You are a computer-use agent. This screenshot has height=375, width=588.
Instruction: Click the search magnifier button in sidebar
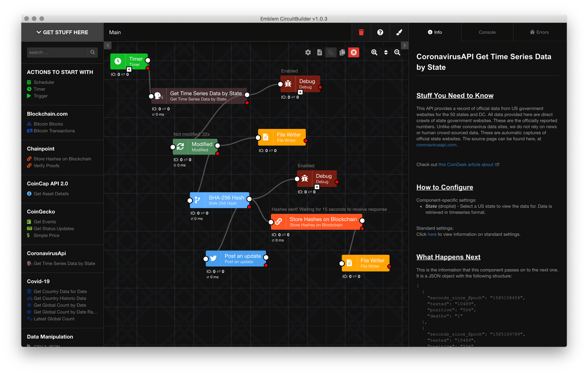coord(93,52)
